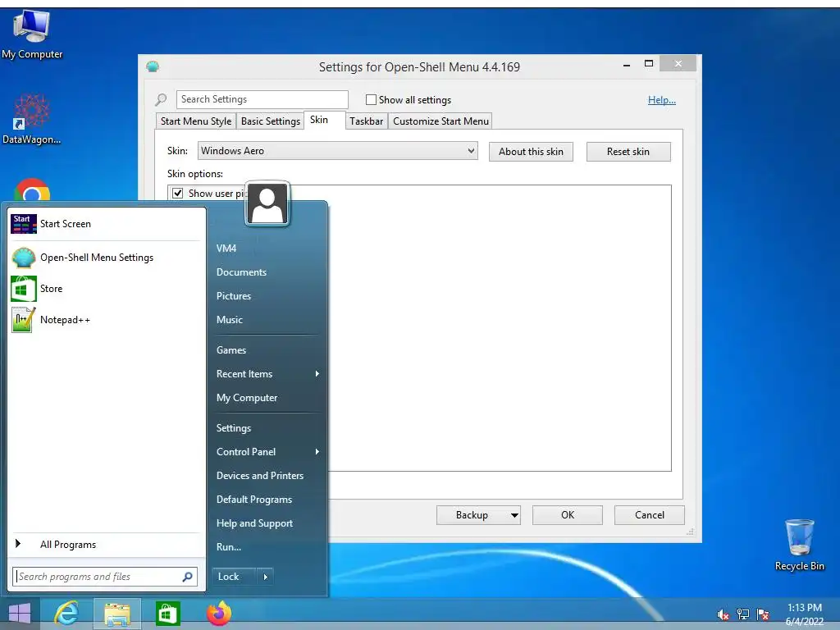Screen dimensions: 840x630
Task: Open the arrow next to the Lock button
Action: click(x=265, y=577)
